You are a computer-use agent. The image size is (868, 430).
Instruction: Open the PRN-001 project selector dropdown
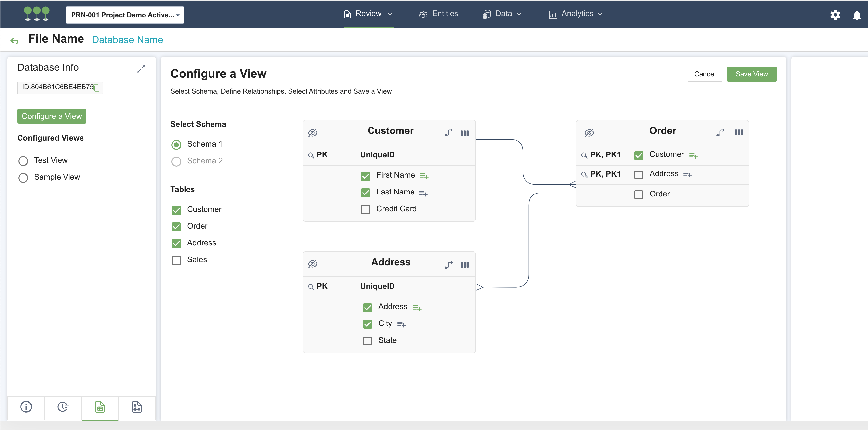124,15
